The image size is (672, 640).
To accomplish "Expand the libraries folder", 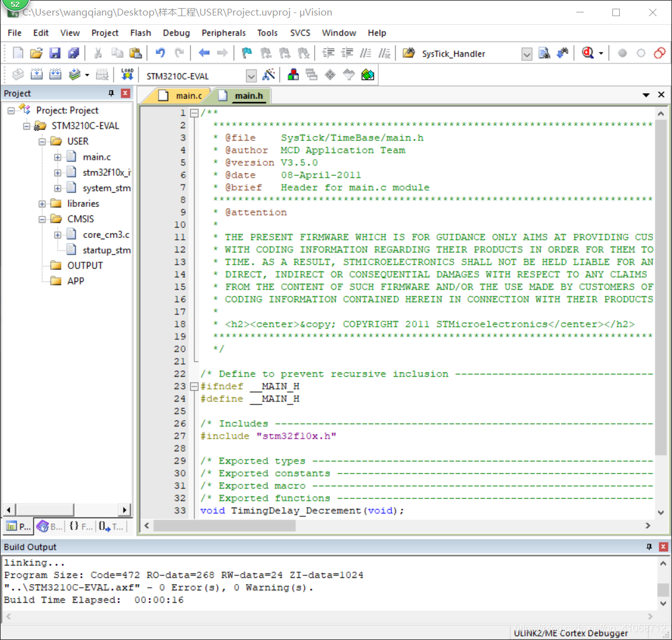I will click(x=41, y=203).
